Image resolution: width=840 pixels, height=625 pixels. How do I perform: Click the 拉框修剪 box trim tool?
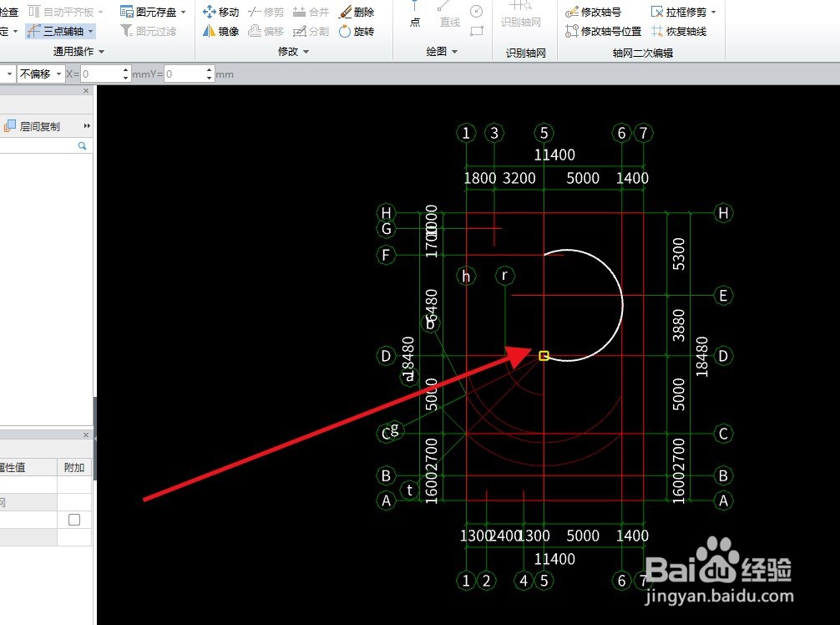[x=679, y=11]
